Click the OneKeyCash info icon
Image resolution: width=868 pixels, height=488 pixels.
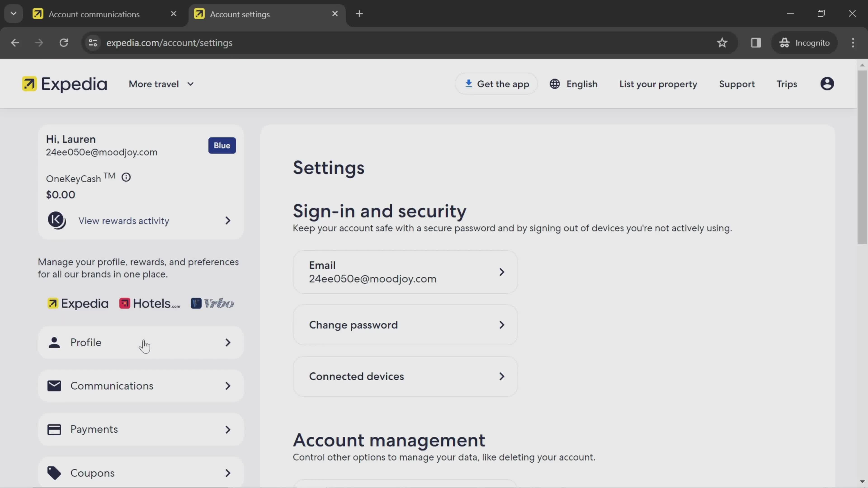[126, 177]
